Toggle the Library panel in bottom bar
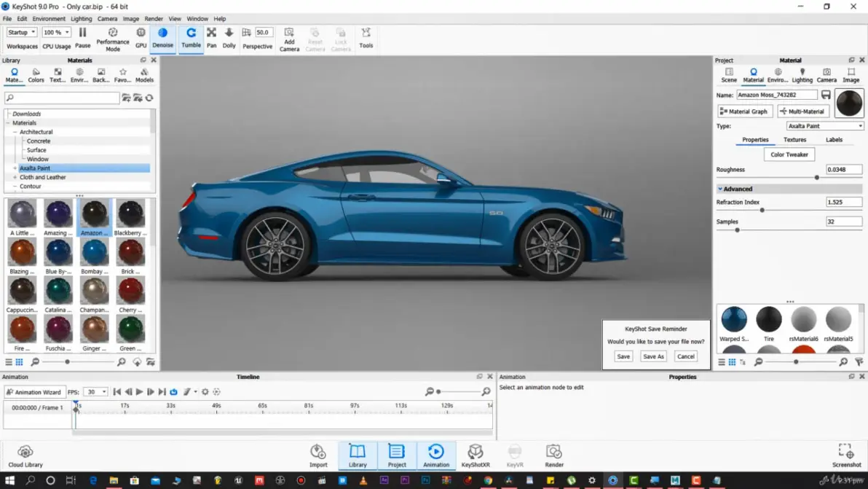 coord(358,456)
